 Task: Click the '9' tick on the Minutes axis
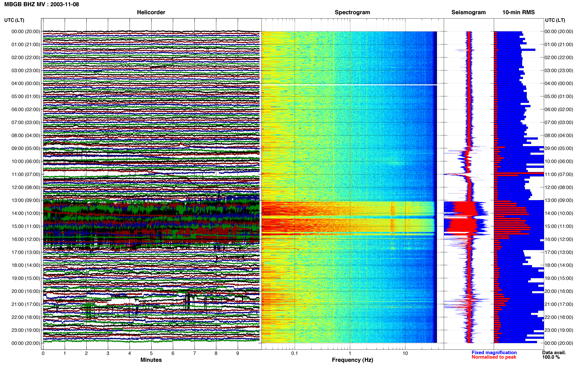pyautogui.click(x=238, y=353)
